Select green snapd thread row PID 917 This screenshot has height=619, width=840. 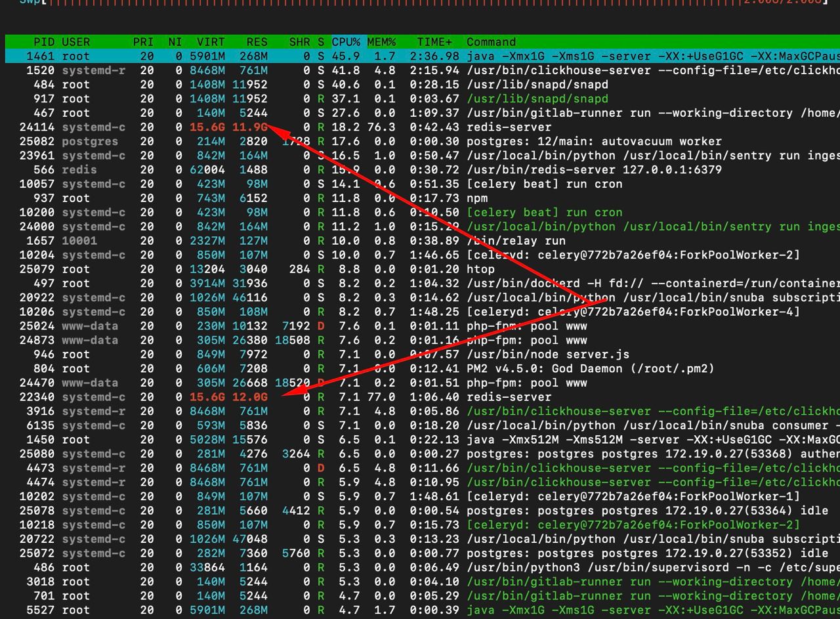click(423, 99)
